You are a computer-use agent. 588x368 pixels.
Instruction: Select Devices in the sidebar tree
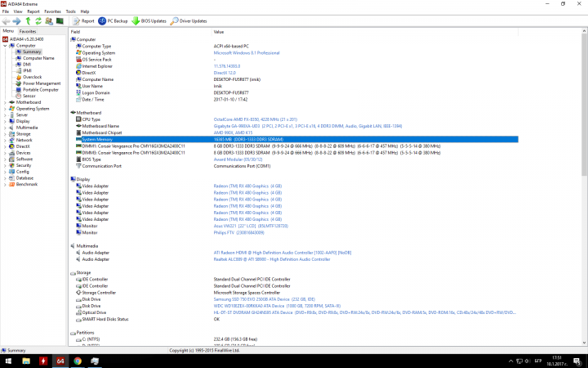[x=23, y=153]
